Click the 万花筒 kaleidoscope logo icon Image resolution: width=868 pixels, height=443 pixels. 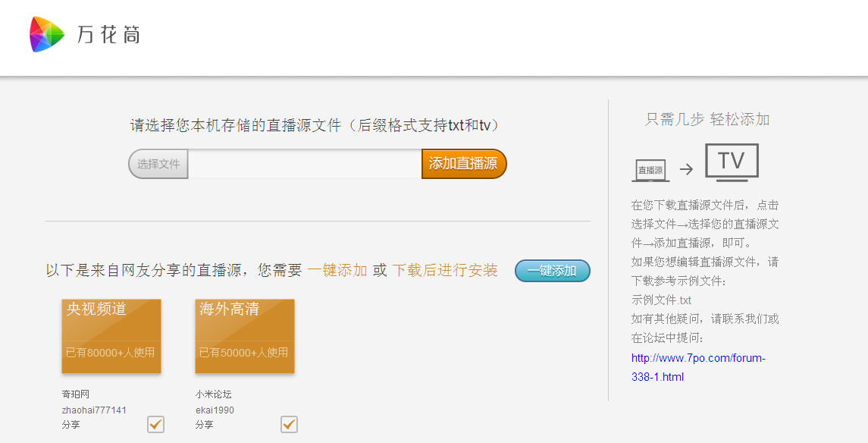tap(46, 34)
